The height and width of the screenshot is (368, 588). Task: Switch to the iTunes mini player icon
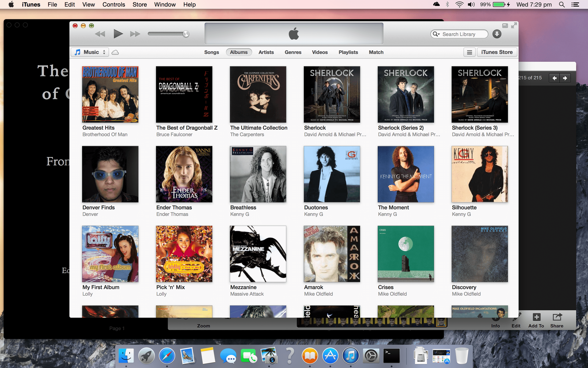(x=505, y=26)
